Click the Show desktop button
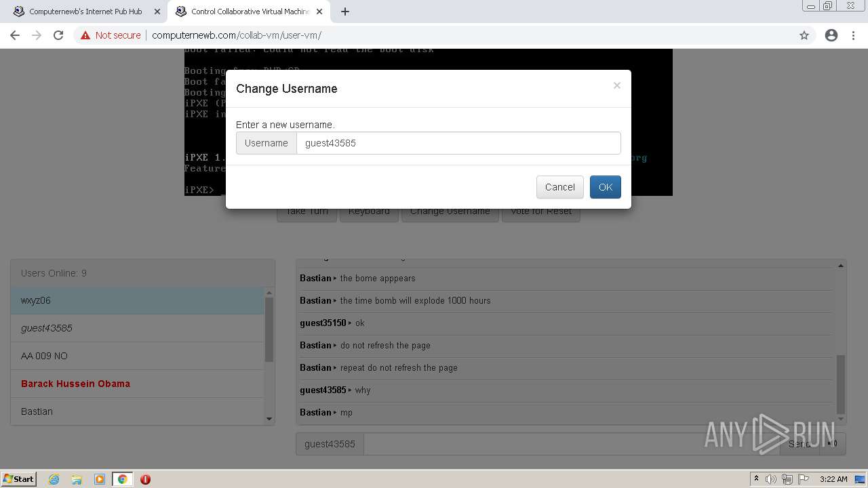The height and width of the screenshot is (488, 868). coord(861,479)
